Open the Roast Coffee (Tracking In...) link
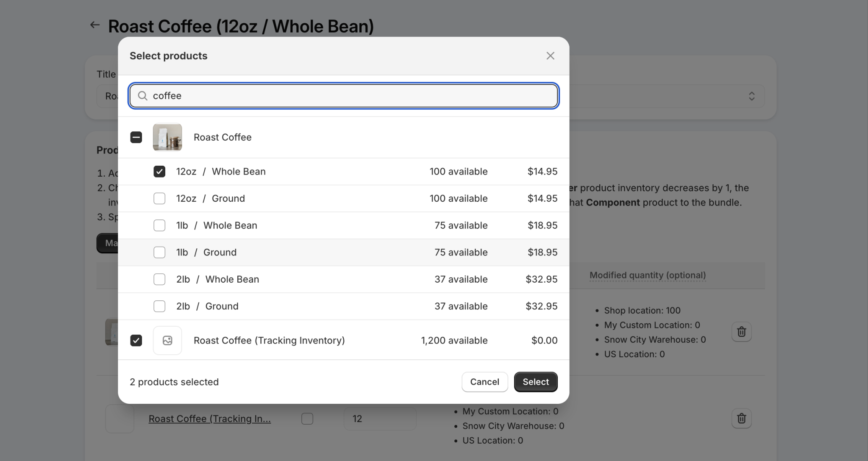The height and width of the screenshot is (461, 868). pyautogui.click(x=209, y=418)
